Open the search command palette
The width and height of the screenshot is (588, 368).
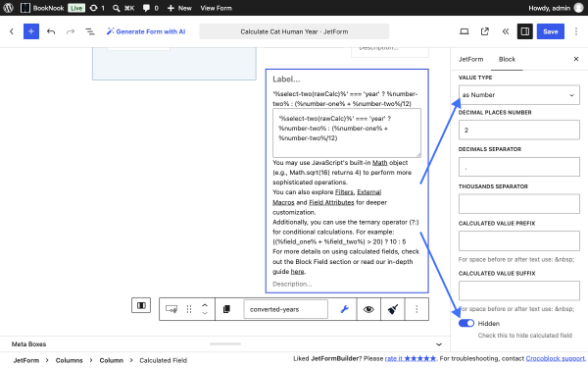(x=123, y=8)
